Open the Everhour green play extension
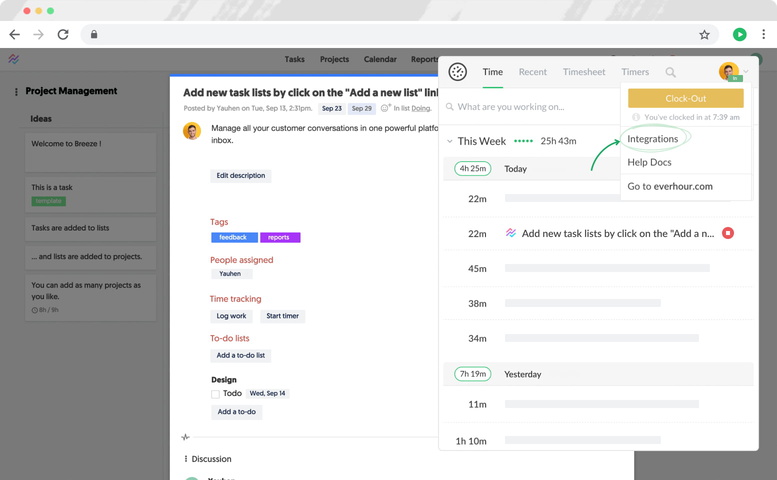The height and width of the screenshot is (480, 777). click(x=740, y=34)
